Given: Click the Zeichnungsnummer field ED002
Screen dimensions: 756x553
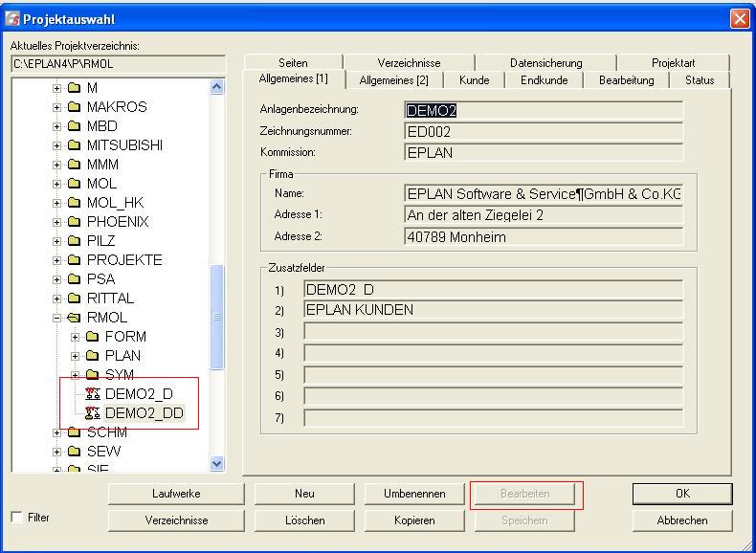Looking at the screenshot, I should [x=544, y=132].
